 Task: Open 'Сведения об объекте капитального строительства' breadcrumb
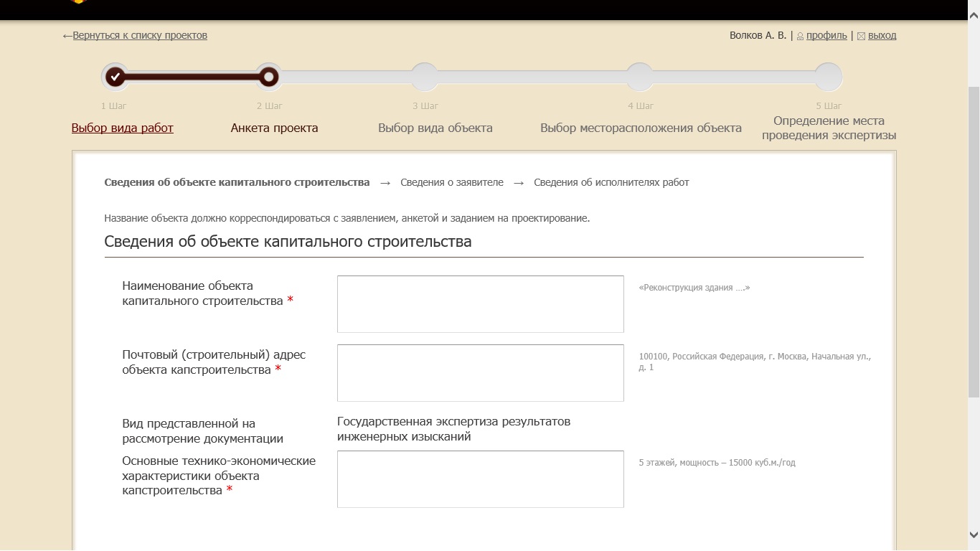[x=237, y=182]
